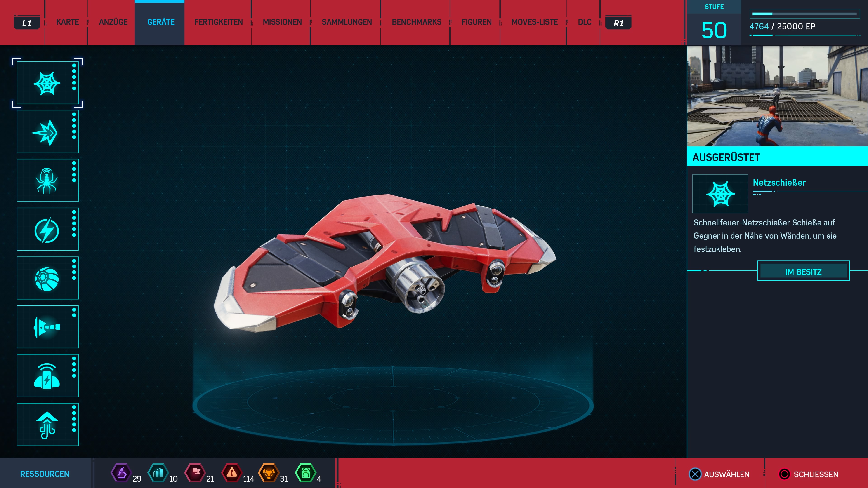Image resolution: width=868 pixels, height=488 pixels.
Task: Select the Impact Web gadget icon
Action: (47, 132)
